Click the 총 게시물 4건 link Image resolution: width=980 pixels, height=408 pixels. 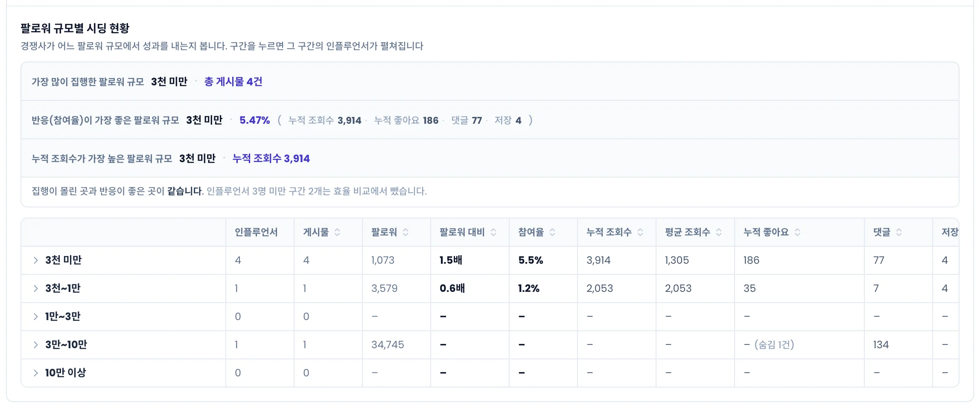[x=233, y=82]
